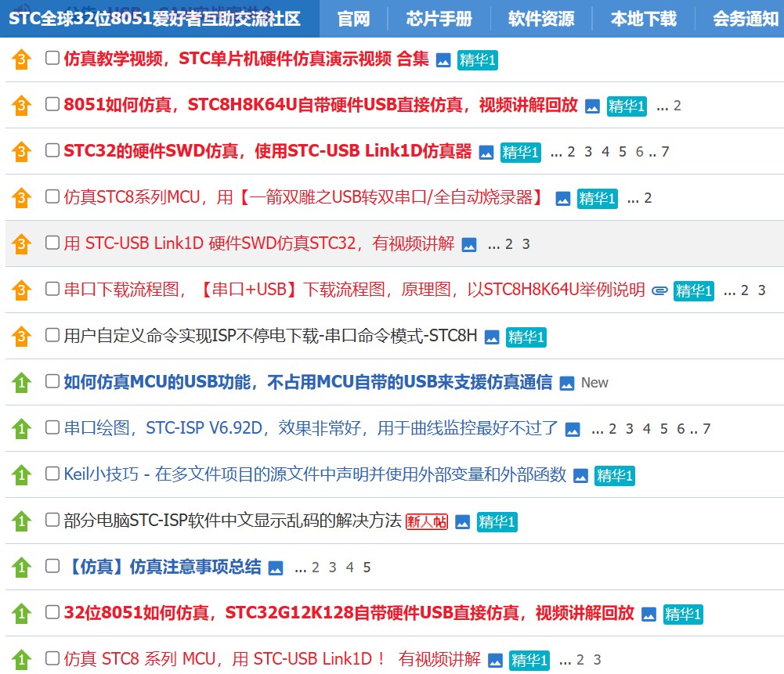Click image attachment icon of 用户自定义命令 thread
This screenshot has width=784, height=674.
point(492,337)
